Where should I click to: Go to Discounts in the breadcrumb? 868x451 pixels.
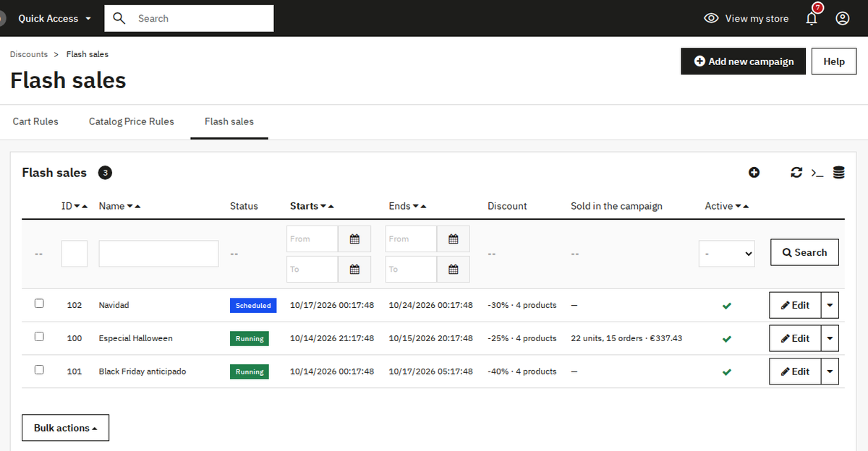[x=29, y=54]
